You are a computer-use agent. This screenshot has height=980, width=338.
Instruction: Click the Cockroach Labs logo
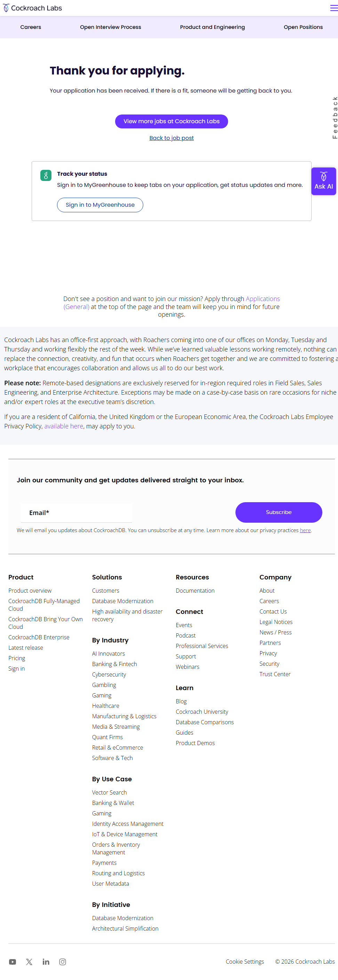pos(33,8)
